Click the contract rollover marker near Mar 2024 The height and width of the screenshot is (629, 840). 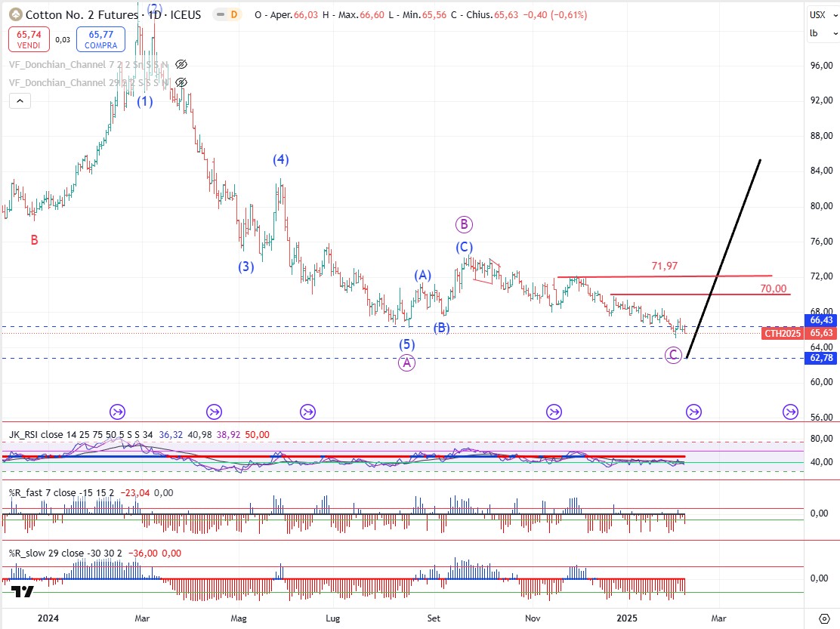coord(117,412)
